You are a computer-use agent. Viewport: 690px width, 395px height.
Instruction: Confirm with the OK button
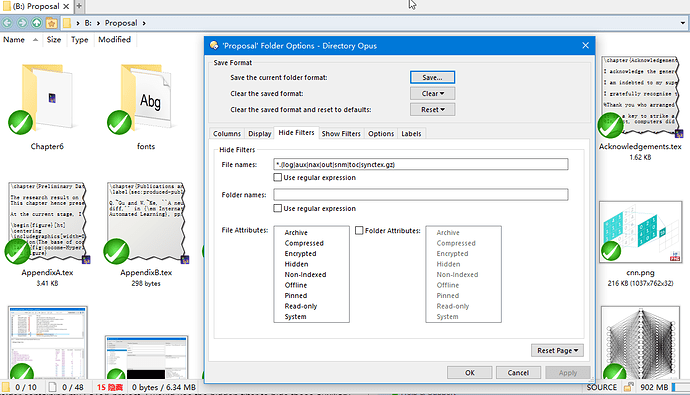click(x=470, y=373)
